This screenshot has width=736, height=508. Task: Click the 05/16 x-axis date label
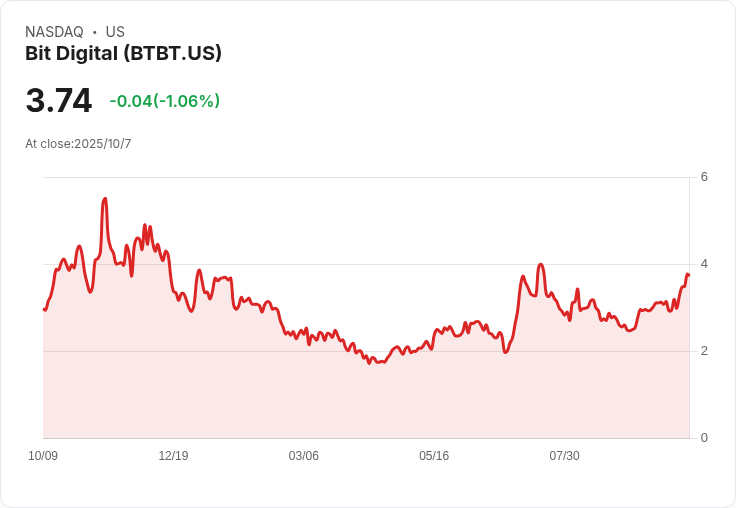click(x=434, y=456)
